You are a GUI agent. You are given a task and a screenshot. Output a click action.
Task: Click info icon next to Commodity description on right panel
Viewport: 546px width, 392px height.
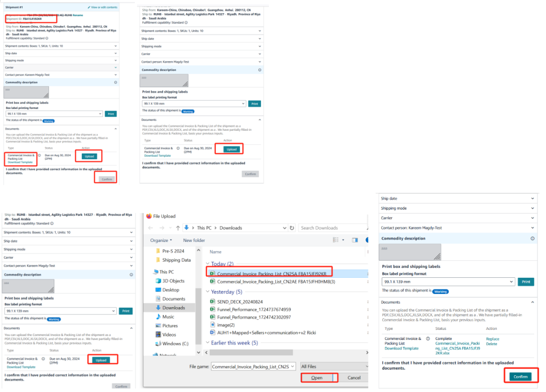[x=532, y=238]
